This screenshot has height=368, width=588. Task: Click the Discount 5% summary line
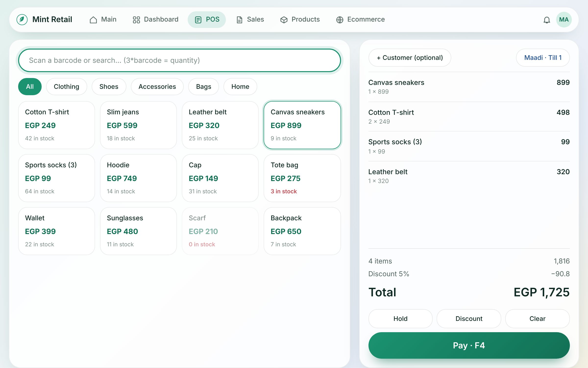[469, 274]
